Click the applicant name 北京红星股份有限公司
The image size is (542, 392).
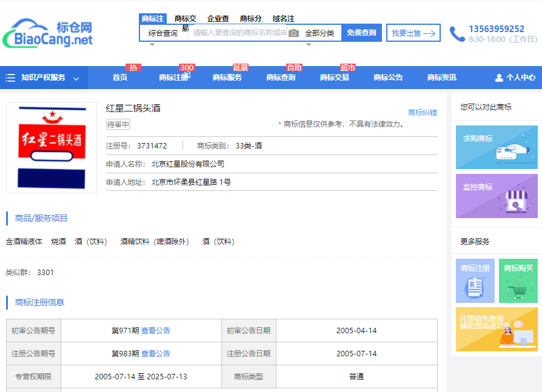(x=188, y=164)
